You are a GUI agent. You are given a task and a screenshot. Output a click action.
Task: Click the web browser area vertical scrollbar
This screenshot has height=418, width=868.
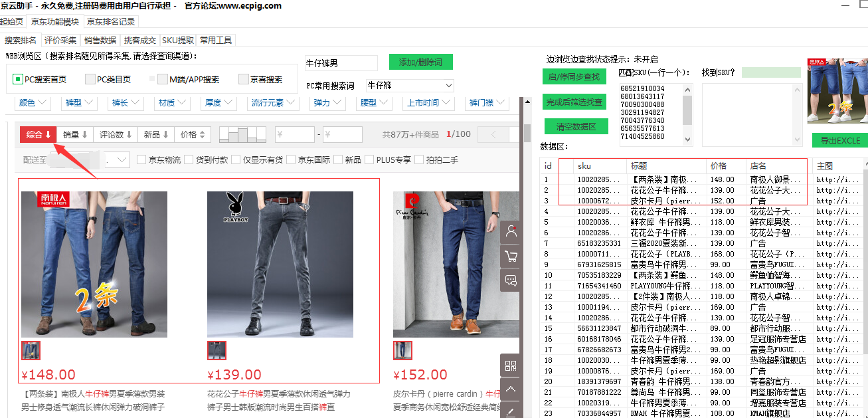click(x=527, y=257)
